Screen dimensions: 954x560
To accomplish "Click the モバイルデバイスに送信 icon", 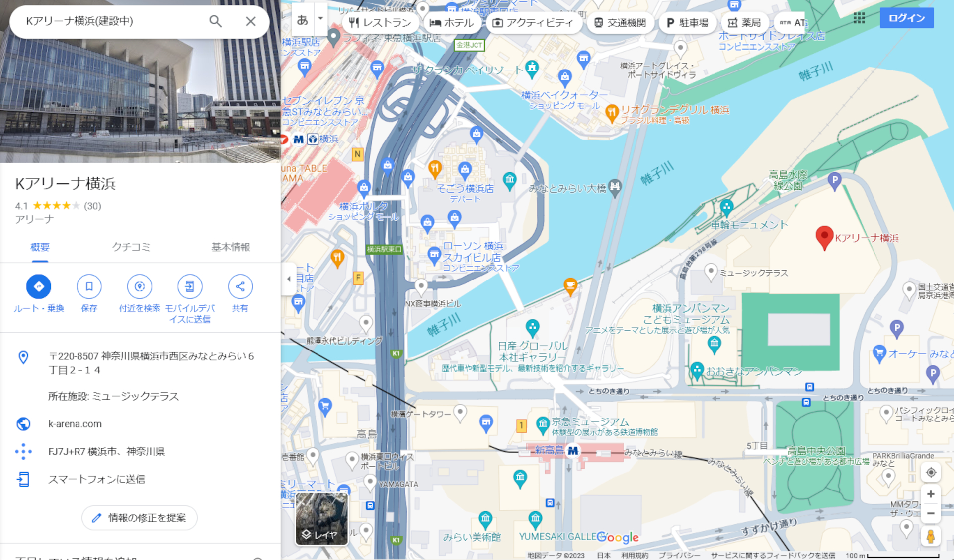I will tap(190, 286).
